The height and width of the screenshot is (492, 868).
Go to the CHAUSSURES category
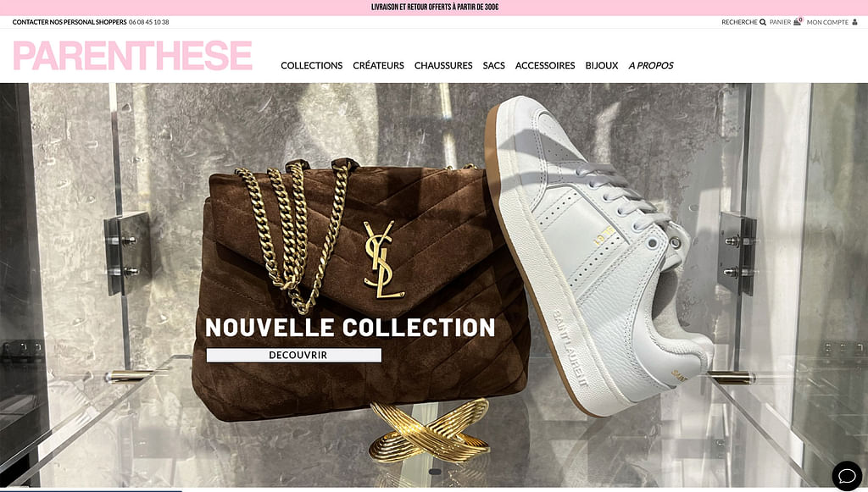pyautogui.click(x=443, y=65)
